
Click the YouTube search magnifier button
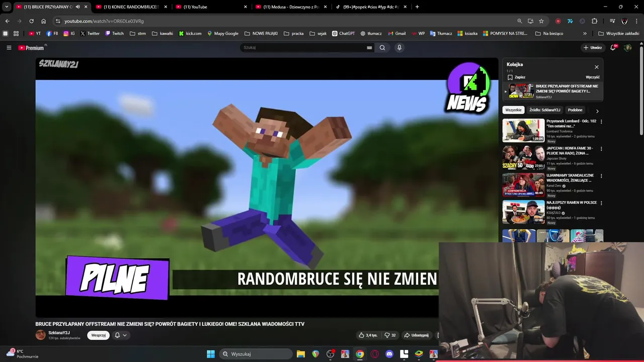click(x=382, y=48)
